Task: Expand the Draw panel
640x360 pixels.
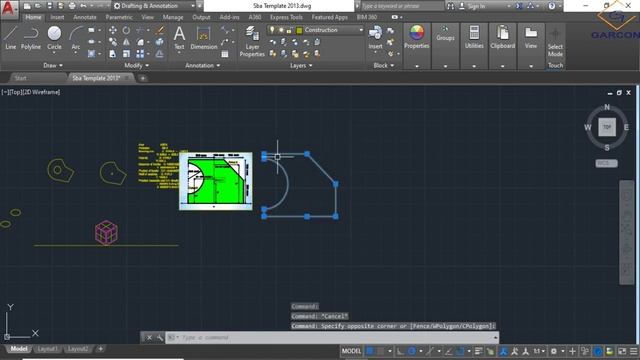Action: click(53, 65)
